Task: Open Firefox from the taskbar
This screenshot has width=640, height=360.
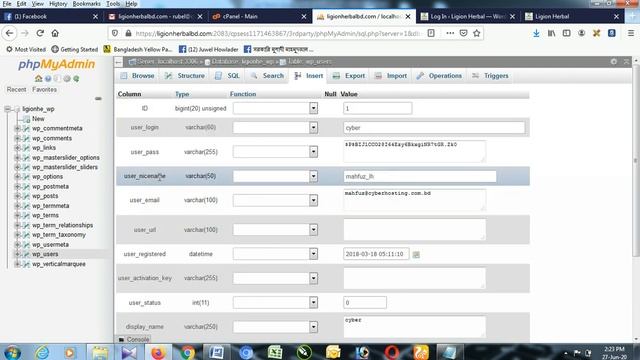Action: click(x=158, y=353)
